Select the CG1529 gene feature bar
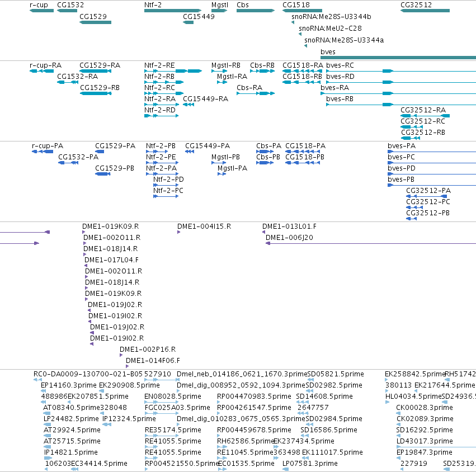This screenshot has height=472, width=476. coord(95,22)
